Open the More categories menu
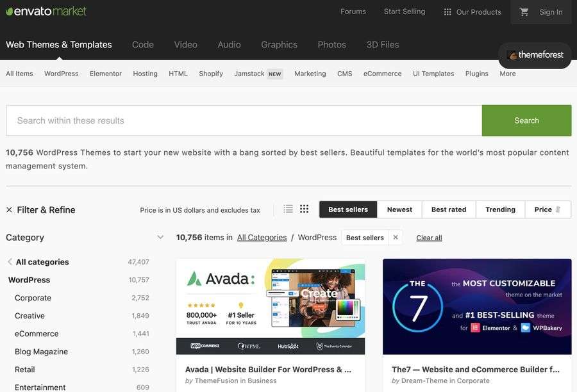The image size is (577, 392). coord(508,74)
